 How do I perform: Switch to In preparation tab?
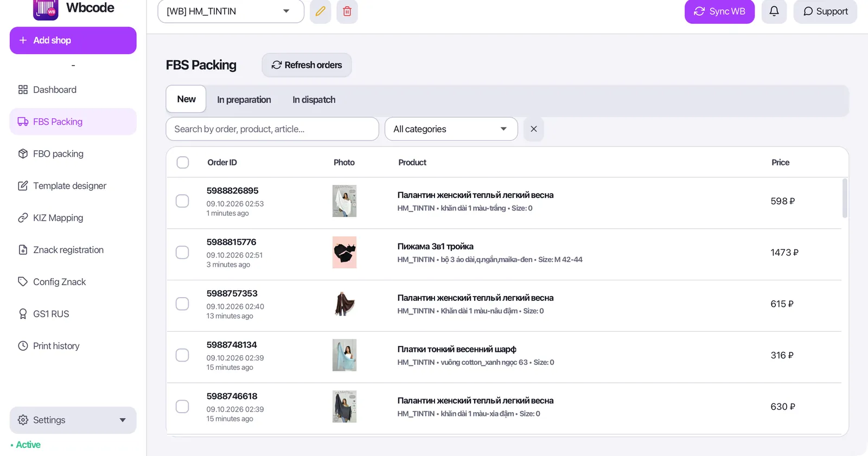point(244,100)
